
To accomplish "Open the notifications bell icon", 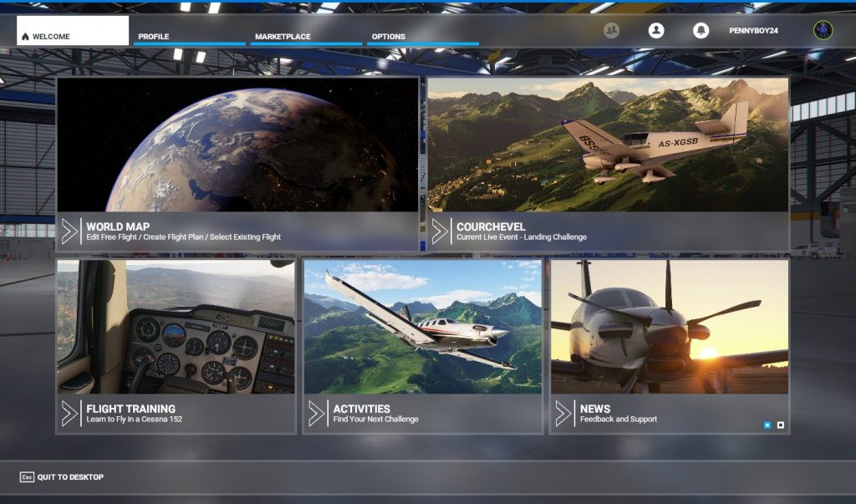I will (701, 31).
